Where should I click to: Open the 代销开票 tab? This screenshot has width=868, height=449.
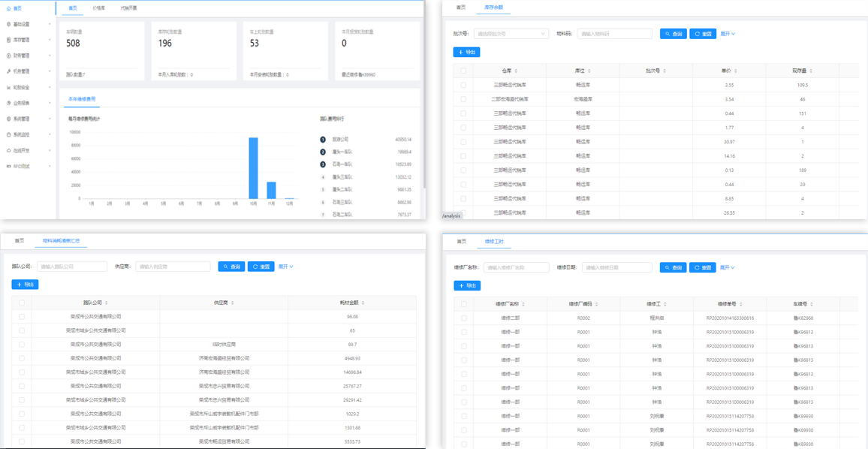coord(128,8)
